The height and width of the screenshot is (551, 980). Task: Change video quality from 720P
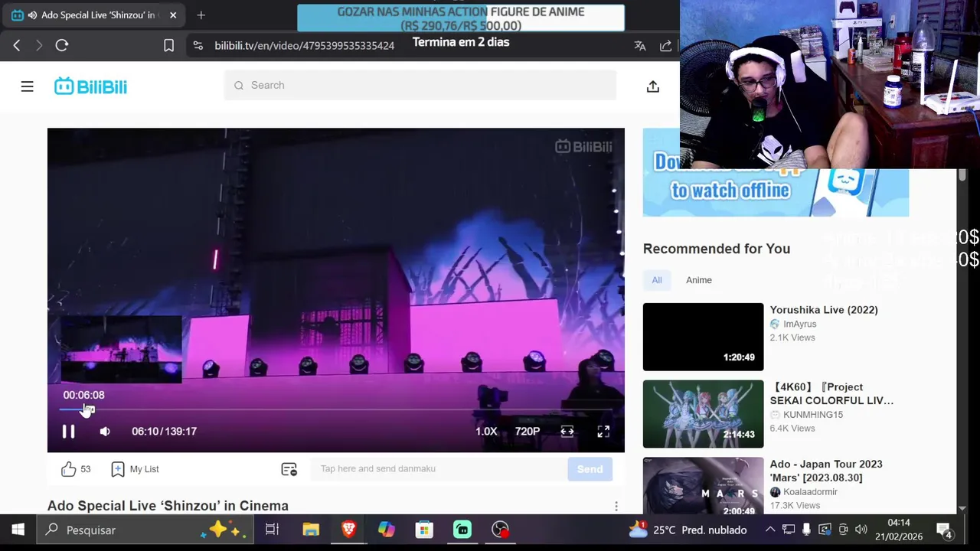[x=528, y=432]
